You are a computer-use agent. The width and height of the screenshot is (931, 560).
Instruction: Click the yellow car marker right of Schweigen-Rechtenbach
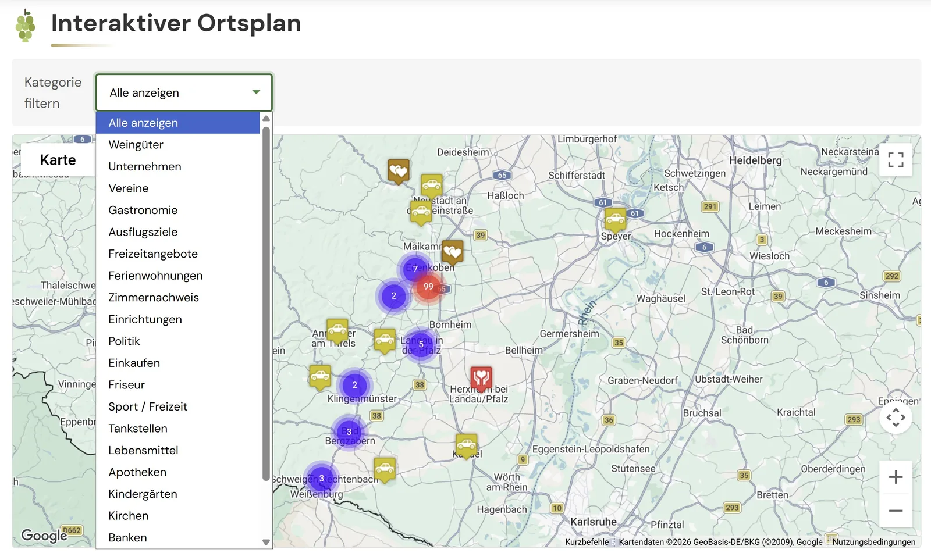pos(385,471)
